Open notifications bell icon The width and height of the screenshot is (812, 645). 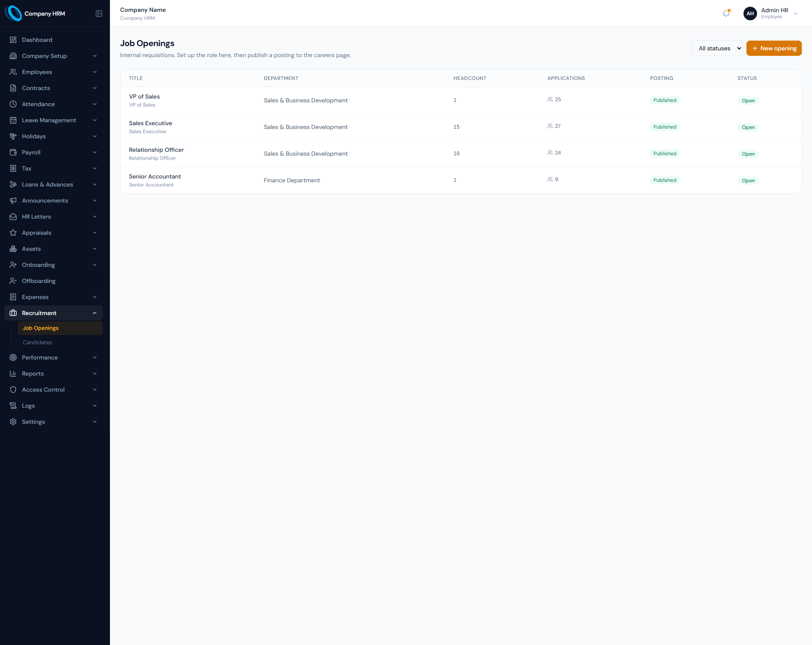coord(726,14)
